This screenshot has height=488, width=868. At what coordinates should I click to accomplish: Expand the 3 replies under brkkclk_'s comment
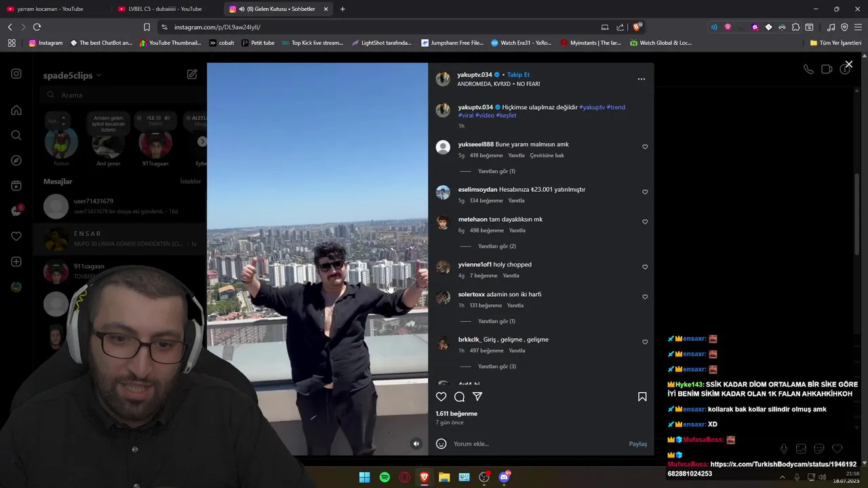pyautogui.click(x=497, y=367)
